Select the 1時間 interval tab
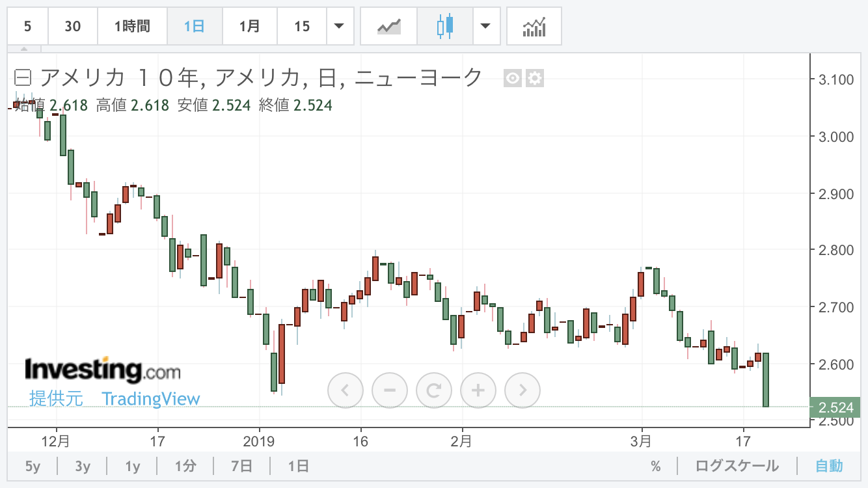868x488 pixels. (x=132, y=27)
